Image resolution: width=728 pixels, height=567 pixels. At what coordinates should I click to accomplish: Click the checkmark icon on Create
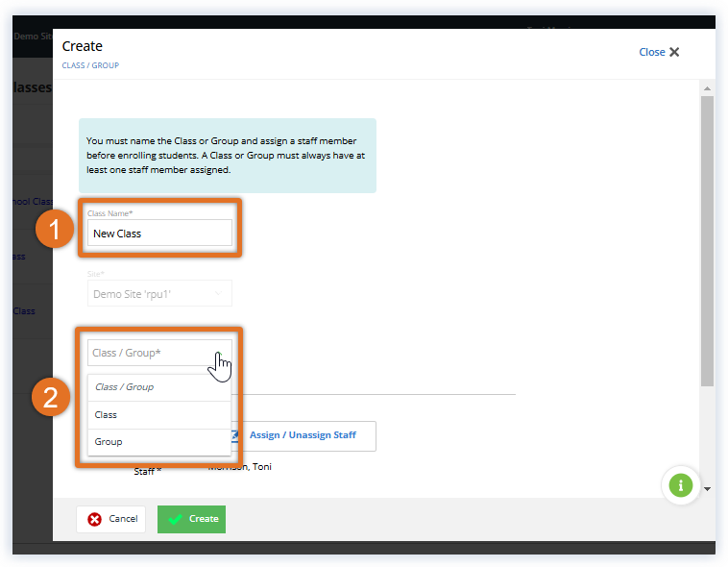click(x=175, y=519)
